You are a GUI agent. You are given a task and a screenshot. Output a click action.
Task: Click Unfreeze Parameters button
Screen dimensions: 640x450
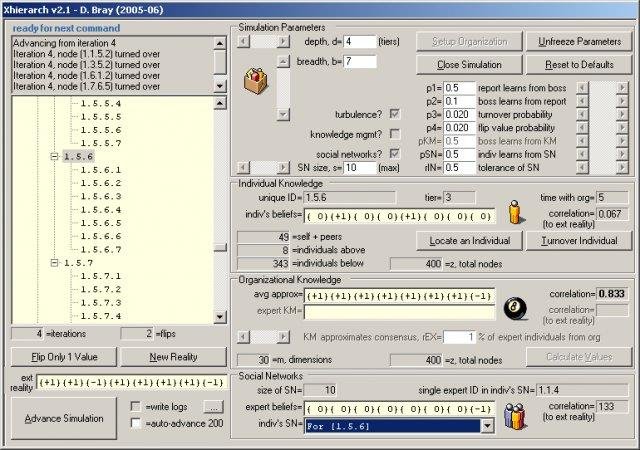[x=579, y=42]
